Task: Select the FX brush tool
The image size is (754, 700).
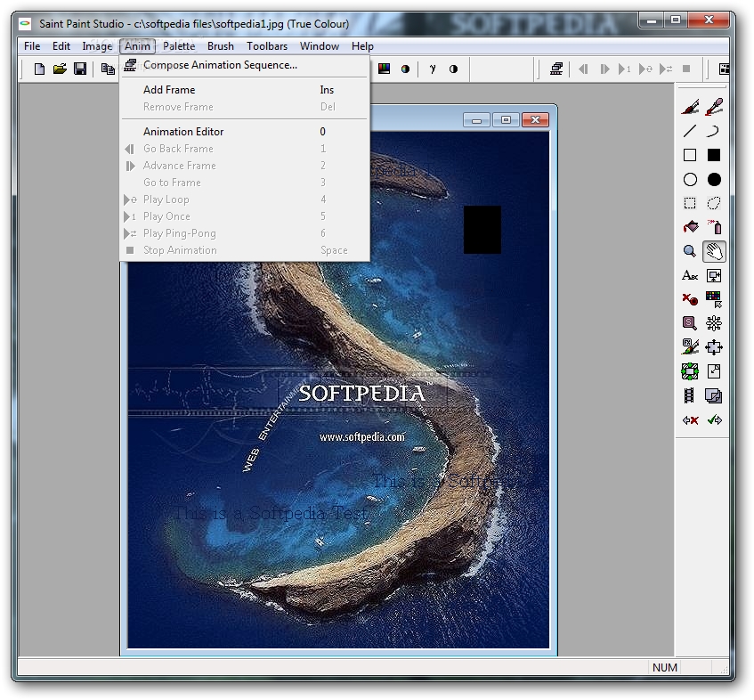Action: pos(690,346)
